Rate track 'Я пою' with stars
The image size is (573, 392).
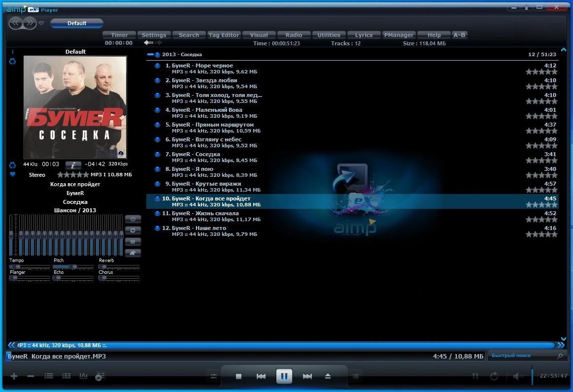[541, 175]
